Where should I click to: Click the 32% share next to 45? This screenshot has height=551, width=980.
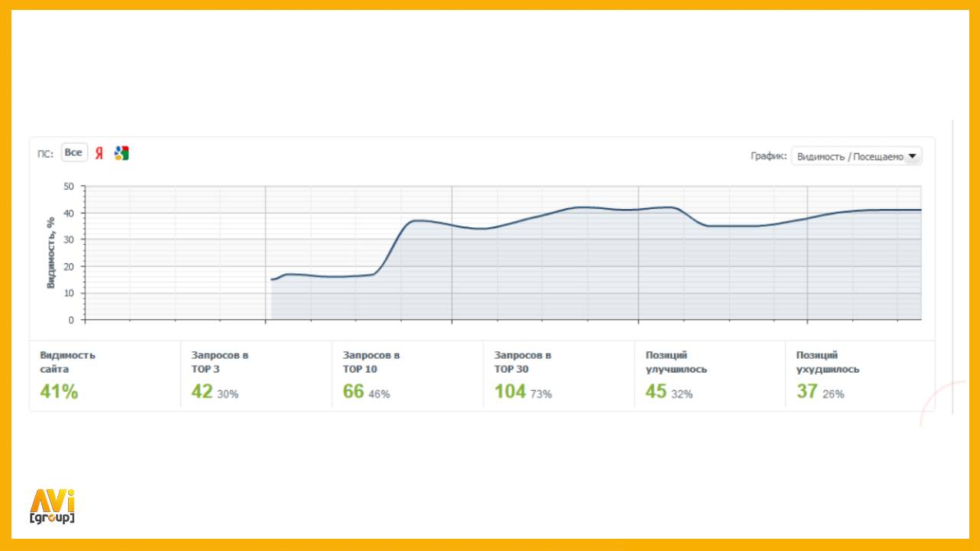(682, 394)
